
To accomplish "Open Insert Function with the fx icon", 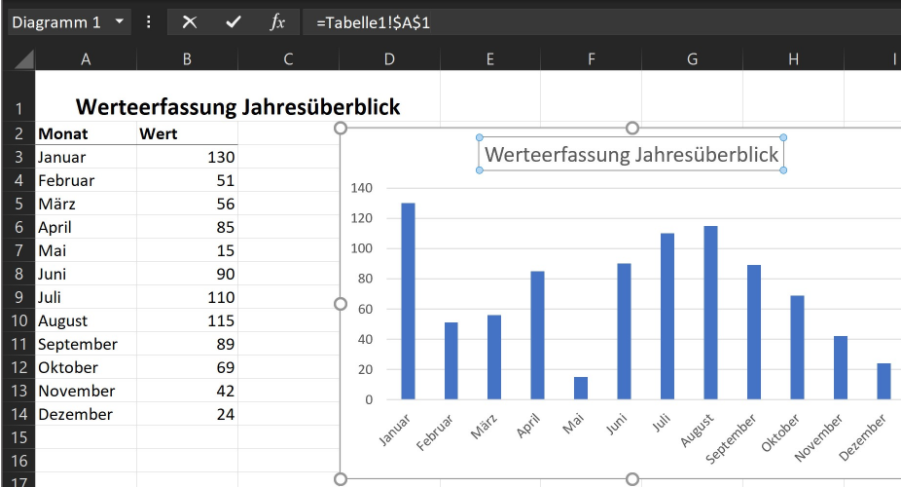I will tap(277, 21).
